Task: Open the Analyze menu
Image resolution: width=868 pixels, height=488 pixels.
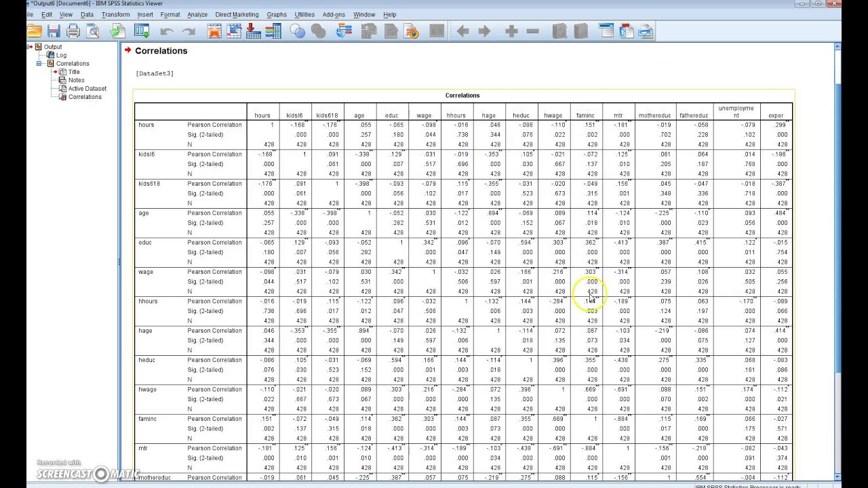Action: point(197,14)
